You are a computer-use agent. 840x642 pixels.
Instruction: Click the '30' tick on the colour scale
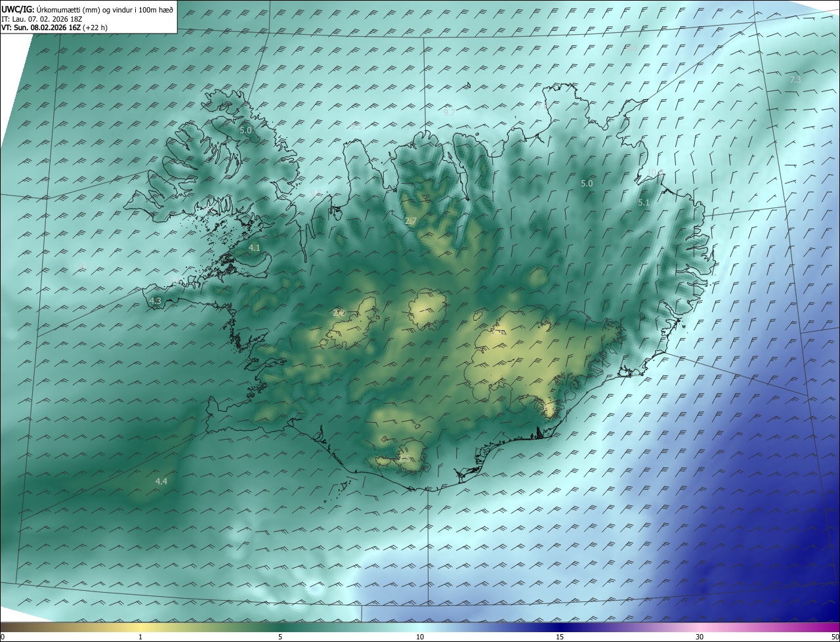[700, 637]
